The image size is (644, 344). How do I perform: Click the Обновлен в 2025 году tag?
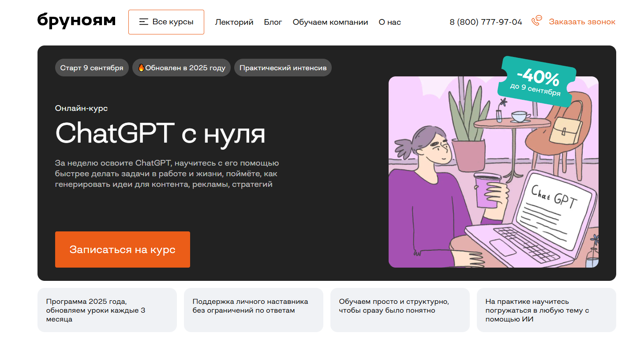pos(181,68)
